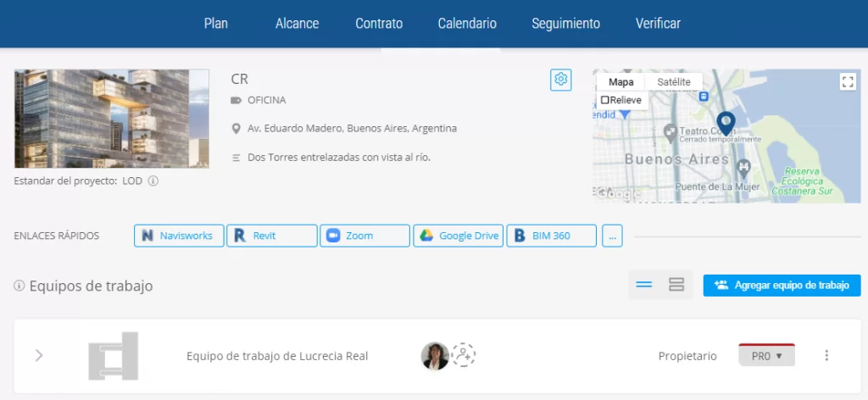Expand the Lucrecia Real team row chevron
Viewport: 868px width, 400px height.
[x=39, y=356]
